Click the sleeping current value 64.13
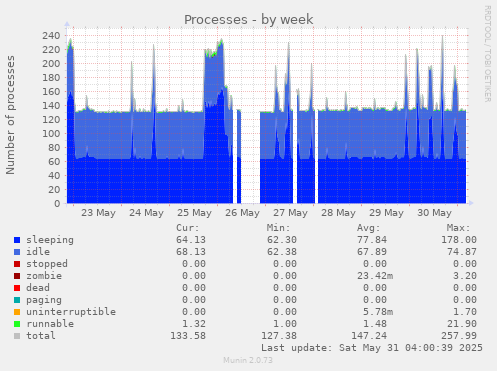Image resolution: width=497 pixels, height=371 pixels. tap(191, 240)
